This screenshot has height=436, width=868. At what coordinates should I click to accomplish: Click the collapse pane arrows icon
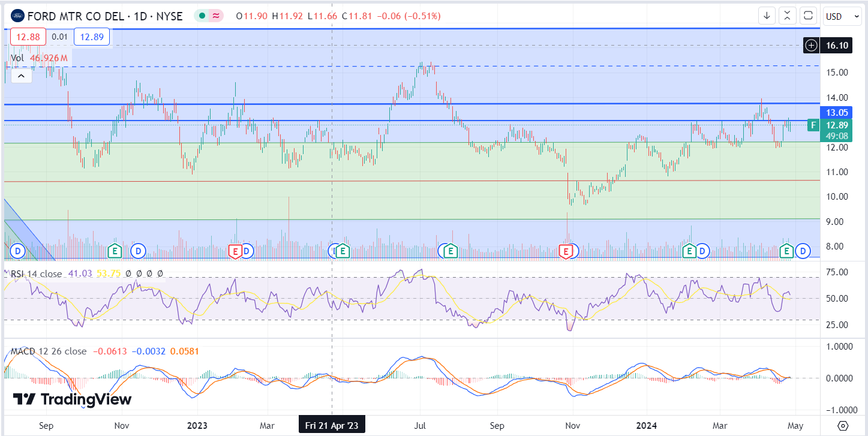point(788,16)
